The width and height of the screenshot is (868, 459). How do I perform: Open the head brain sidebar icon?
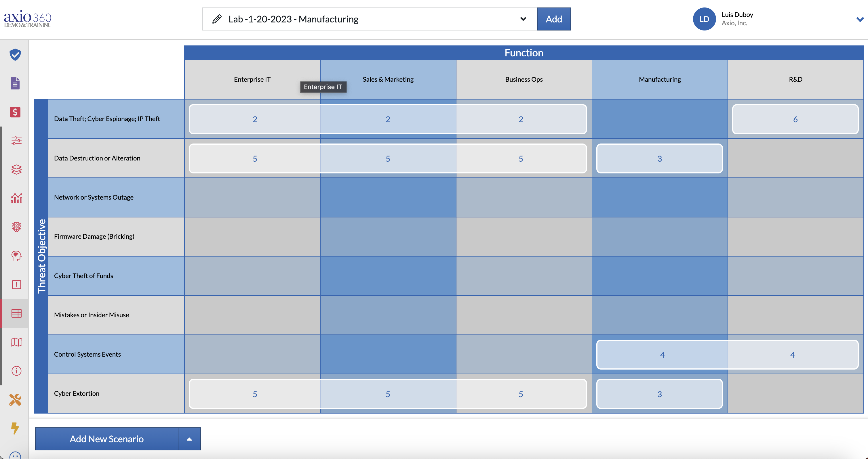16,256
